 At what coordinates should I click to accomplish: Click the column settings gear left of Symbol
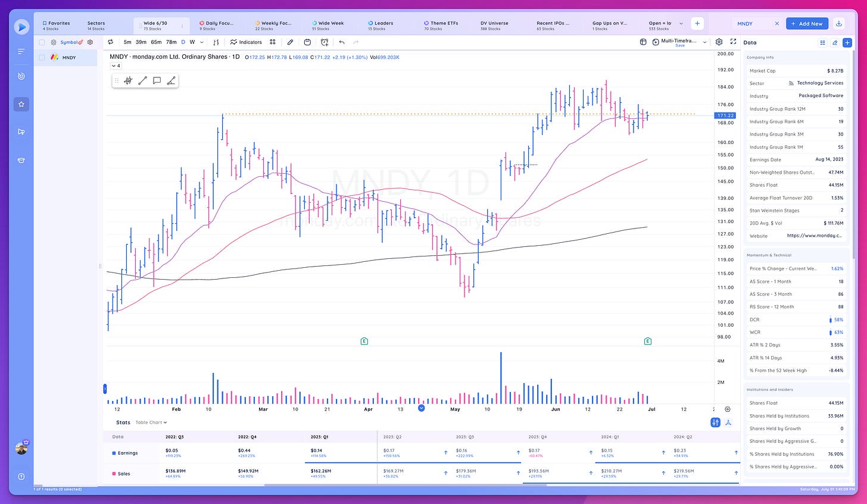54,42
